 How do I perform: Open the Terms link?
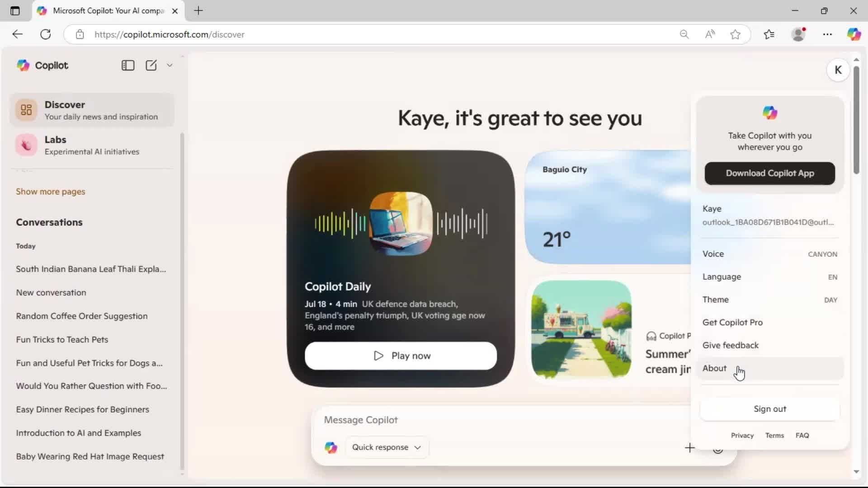click(x=774, y=436)
